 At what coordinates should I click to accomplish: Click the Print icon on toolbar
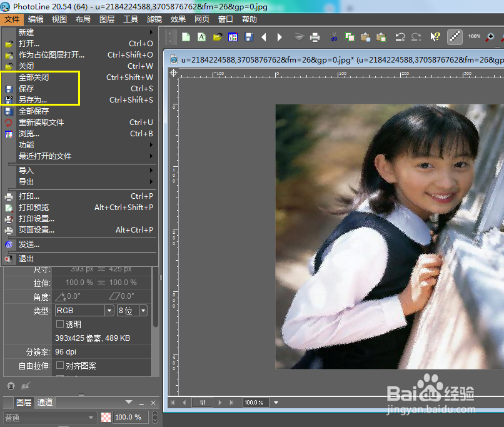pos(316,37)
